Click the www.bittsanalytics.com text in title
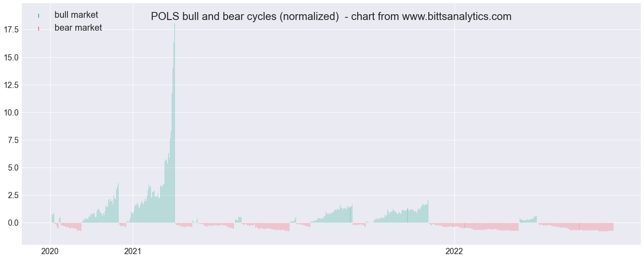The height and width of the screenshot is (259, 644). (457, 17)
